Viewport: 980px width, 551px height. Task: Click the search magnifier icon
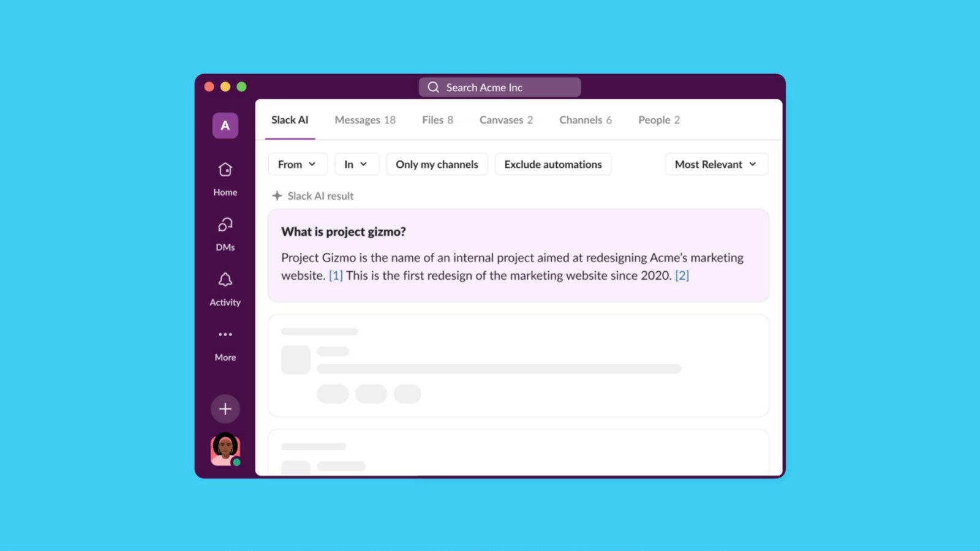433,87
